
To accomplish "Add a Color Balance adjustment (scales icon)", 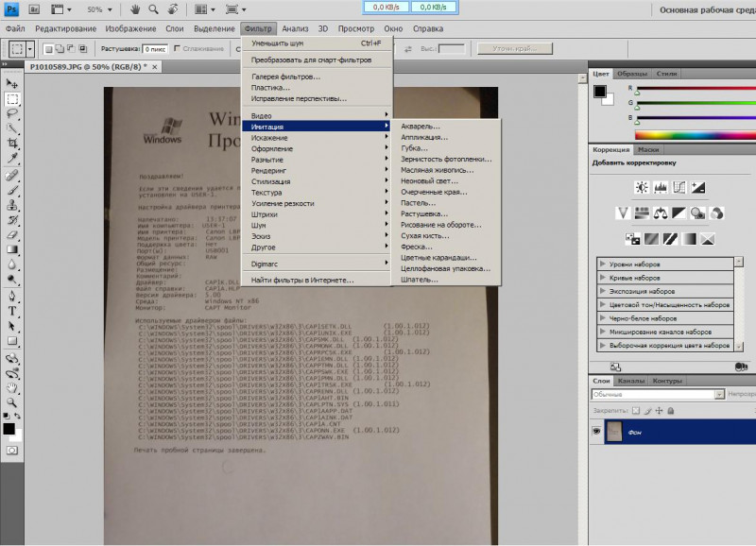I will pyautogui.click(x=661, y=213).
